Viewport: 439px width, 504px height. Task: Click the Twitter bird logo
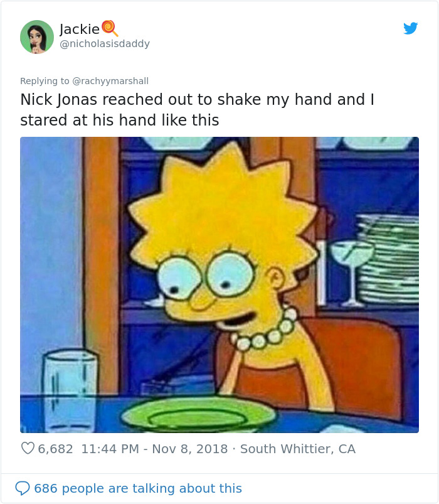[x=410, y=28]
